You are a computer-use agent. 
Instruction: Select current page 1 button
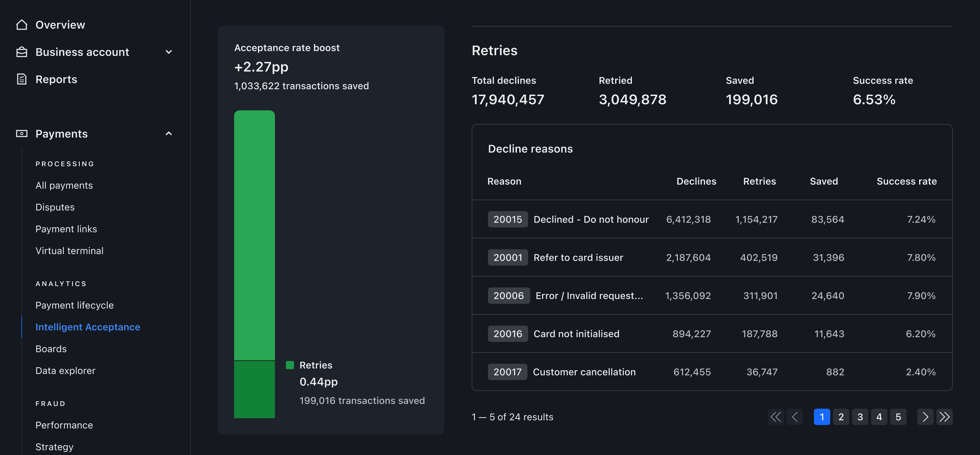tap(822, 417)
